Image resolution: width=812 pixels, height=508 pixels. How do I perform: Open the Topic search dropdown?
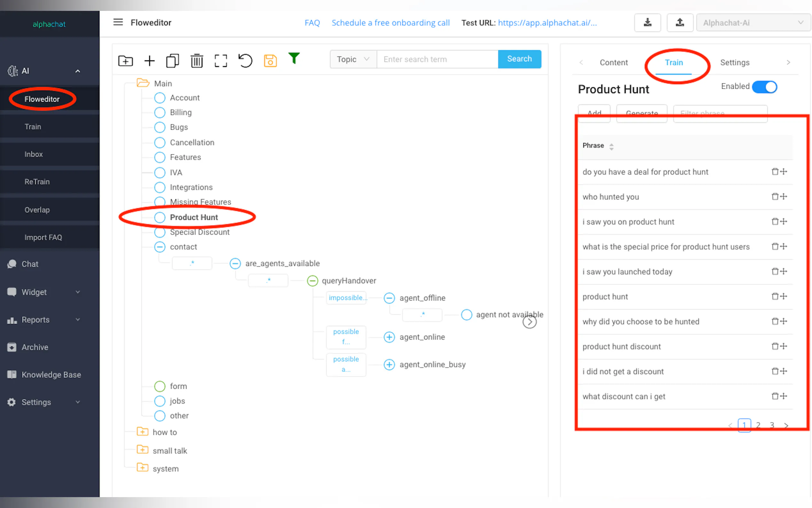tap(353, 59)
